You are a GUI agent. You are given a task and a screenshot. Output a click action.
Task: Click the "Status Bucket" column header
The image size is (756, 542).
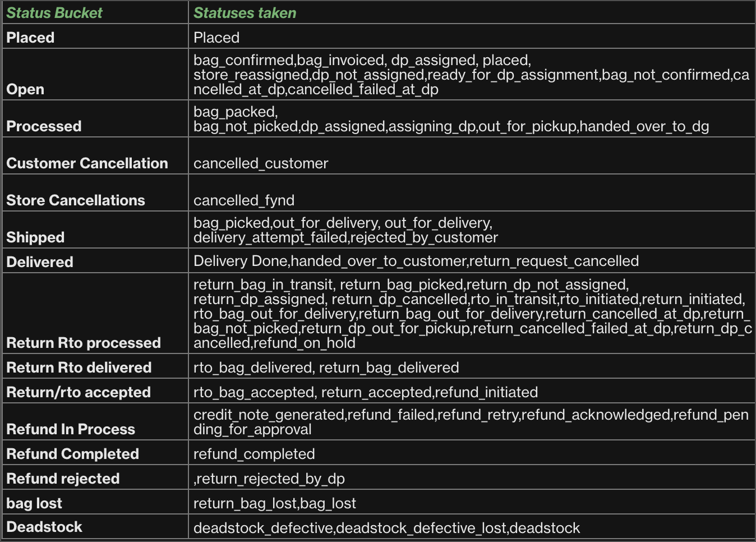[x=54, y=13]
